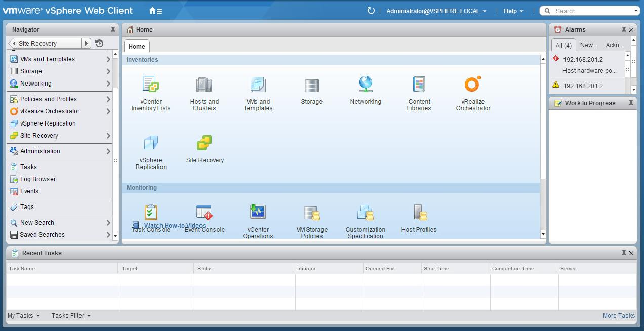Open Storage icon in Inventories
Screen dimensions: 644x331
(311, 86)
